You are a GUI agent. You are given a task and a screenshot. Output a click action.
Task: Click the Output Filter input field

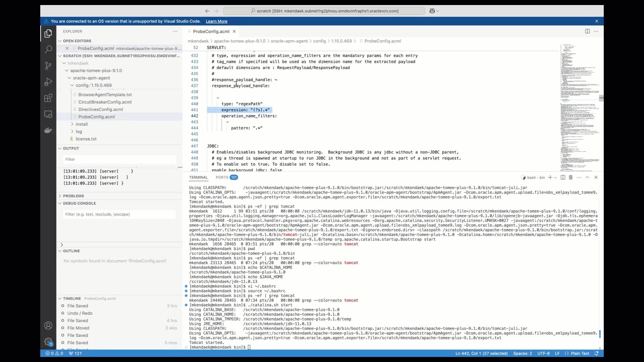119,159
